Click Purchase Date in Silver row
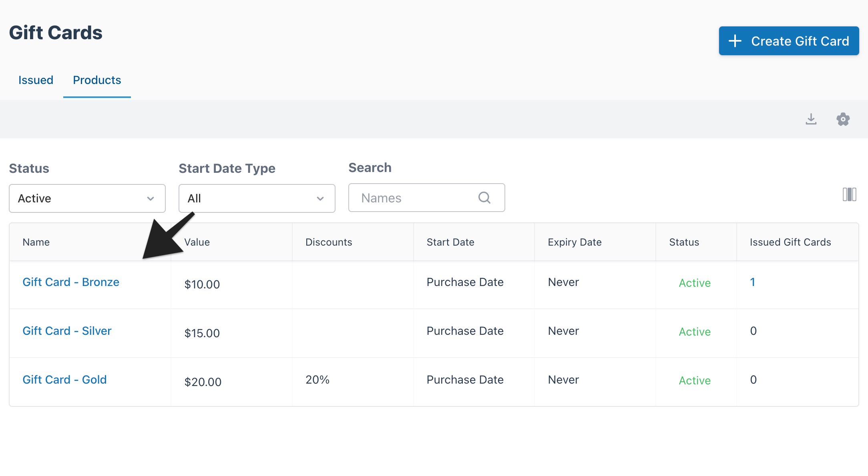Image resolution: width=868 pixels, height=476 pixels. [465, 331]
